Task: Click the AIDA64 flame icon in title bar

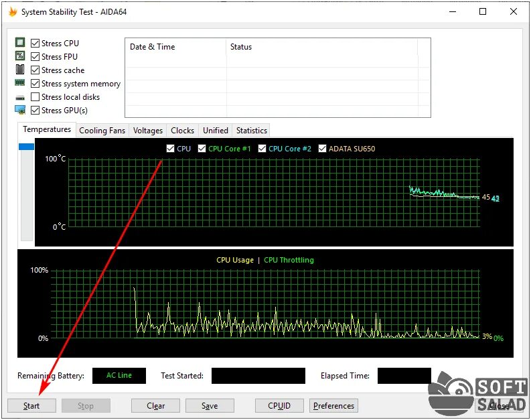Action: point(13,12)
